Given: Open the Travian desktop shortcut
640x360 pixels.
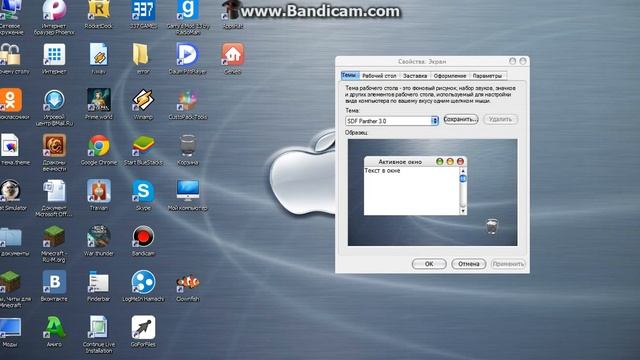Looking at the screenshot, I should point(99,191).
